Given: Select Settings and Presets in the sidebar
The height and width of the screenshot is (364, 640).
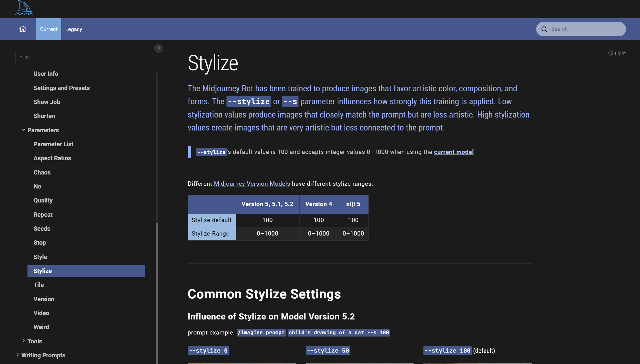Looking at the screenshot, I should 61,88.
